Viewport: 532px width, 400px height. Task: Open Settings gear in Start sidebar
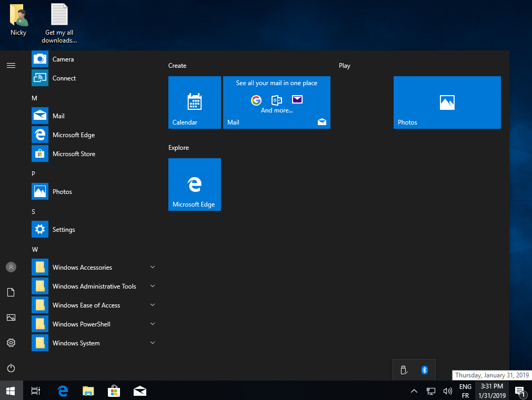[11, 343]
